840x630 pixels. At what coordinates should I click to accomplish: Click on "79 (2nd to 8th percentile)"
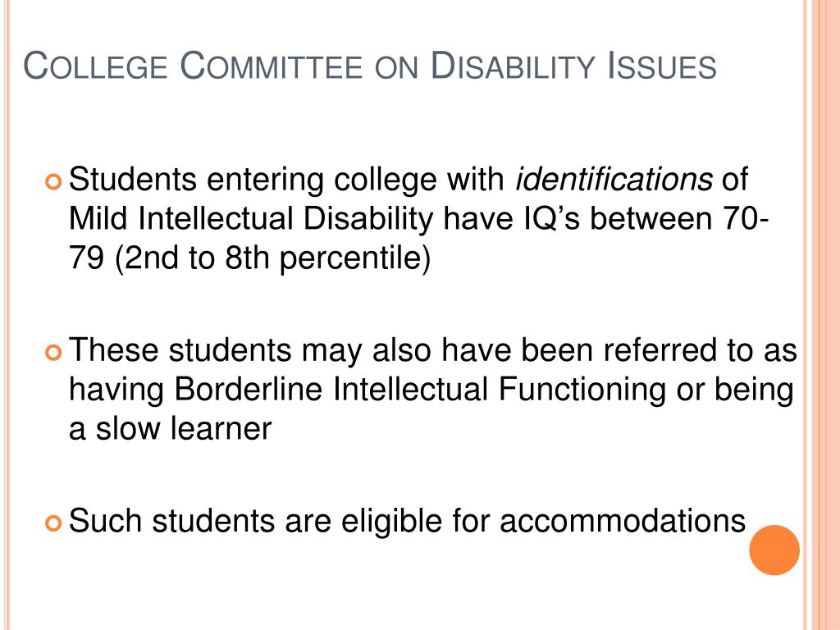coord(250,258)
